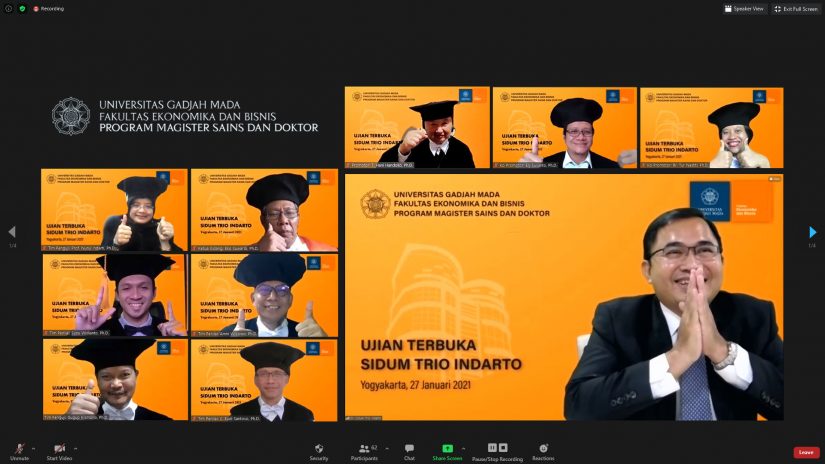Exit Full Screen mode
825x464 pixels.
(x=796, y=8)
